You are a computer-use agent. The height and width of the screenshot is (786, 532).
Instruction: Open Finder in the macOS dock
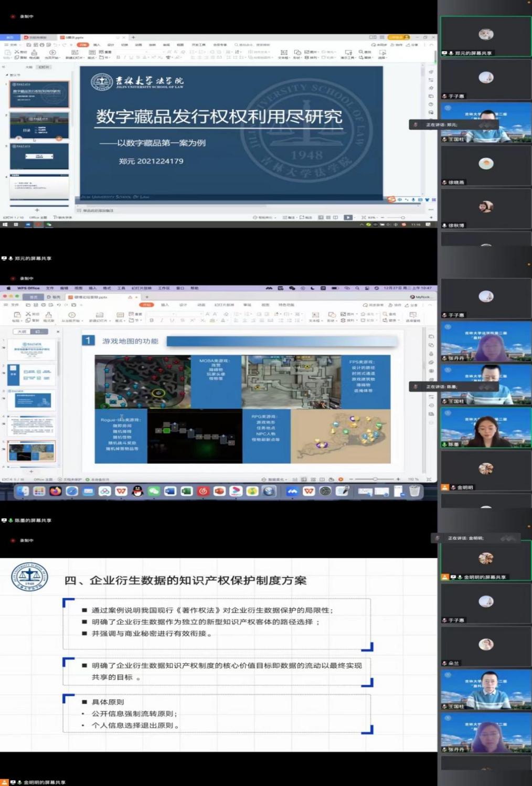coord(23,491)
